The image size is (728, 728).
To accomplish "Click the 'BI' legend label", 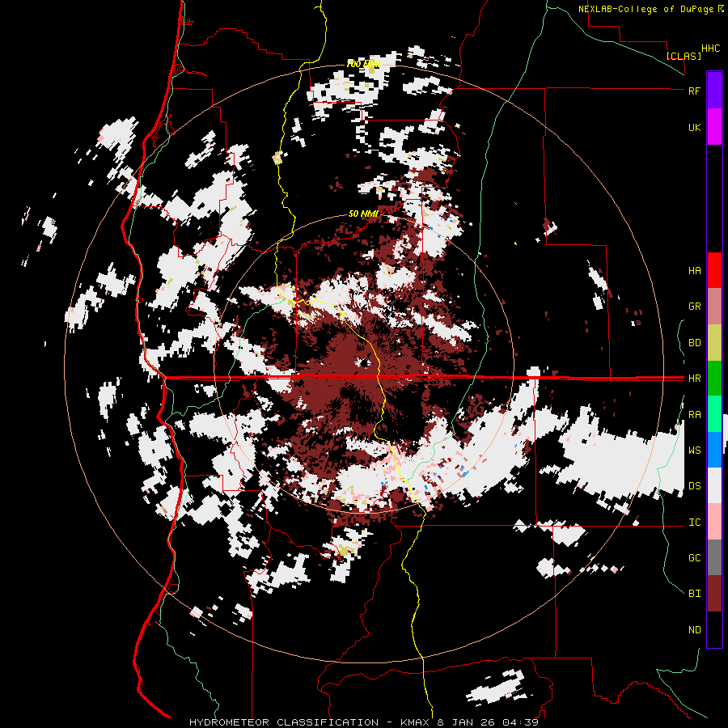I will tap(694, 594).
